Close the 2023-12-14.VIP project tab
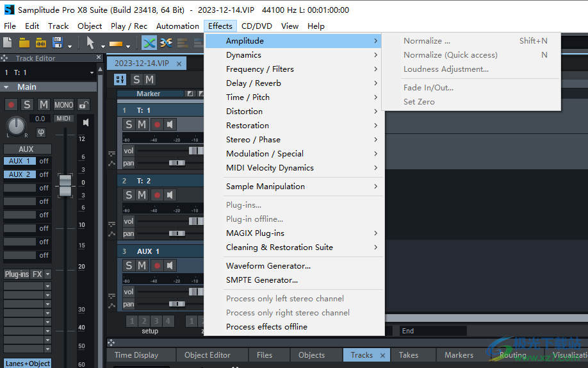 pyautogui.click(x=179, y=64)
